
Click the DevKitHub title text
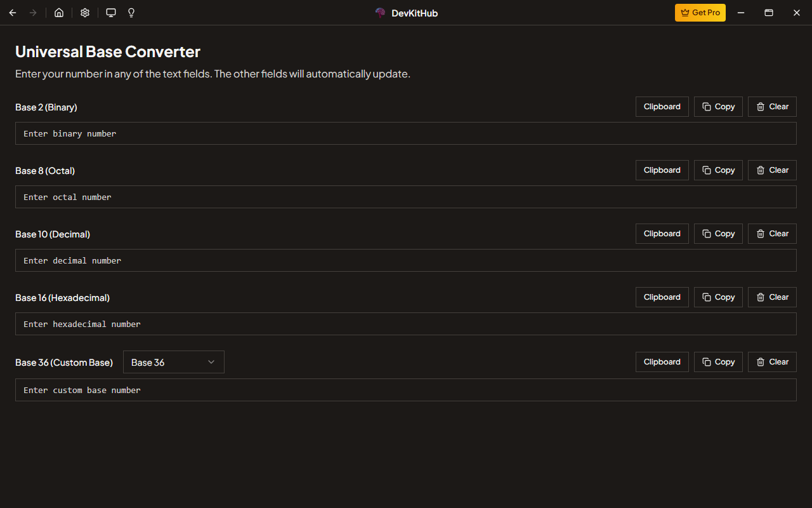[x=415, y=13]
